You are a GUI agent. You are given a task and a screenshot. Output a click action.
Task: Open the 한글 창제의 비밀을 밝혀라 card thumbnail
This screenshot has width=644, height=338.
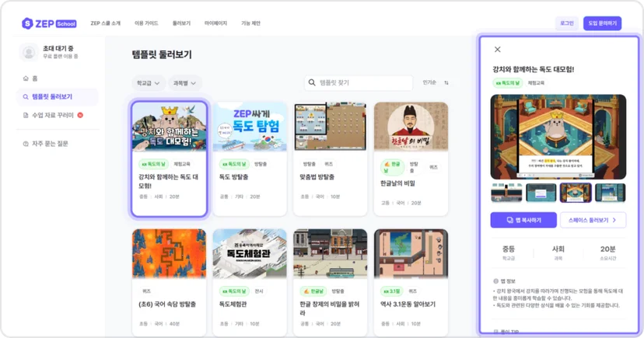[330, 253]
